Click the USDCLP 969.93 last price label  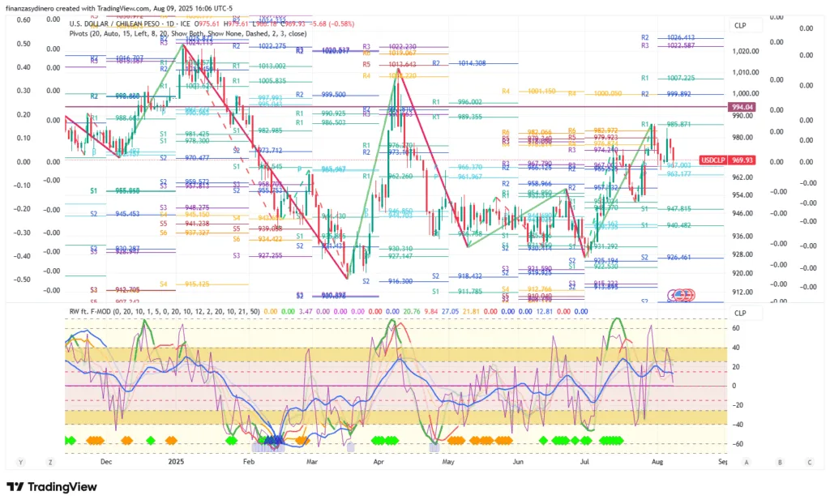pos(727,160)
